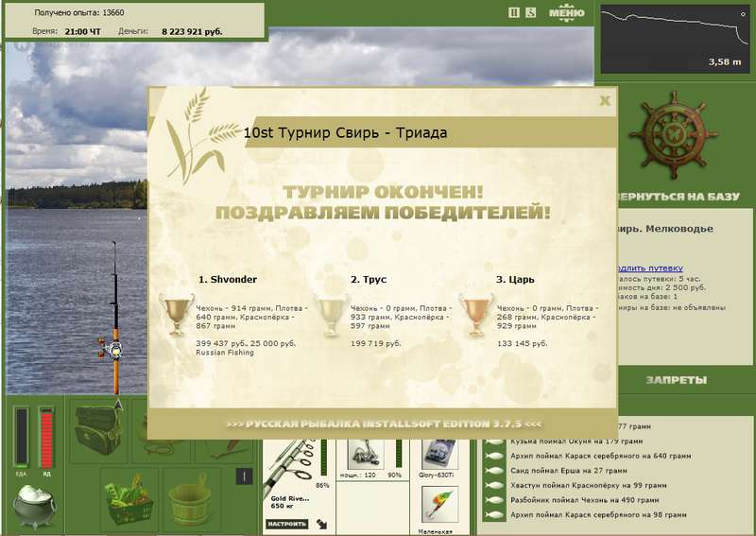Click the rod 86% durability bar
Screen dimensions: 756x536
323,458
